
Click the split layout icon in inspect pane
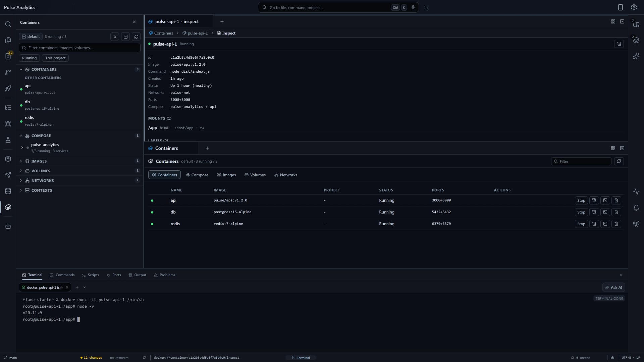click(613, 21)
